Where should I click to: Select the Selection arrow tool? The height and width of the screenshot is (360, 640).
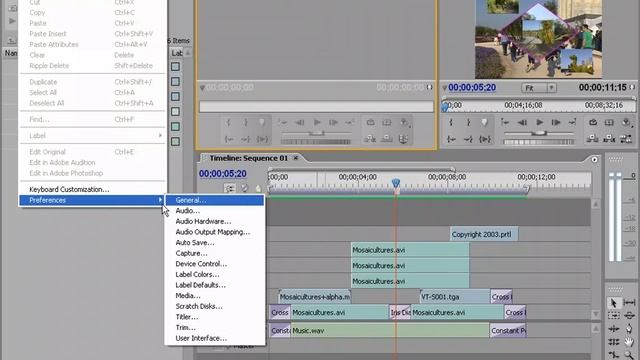(613, 303)
